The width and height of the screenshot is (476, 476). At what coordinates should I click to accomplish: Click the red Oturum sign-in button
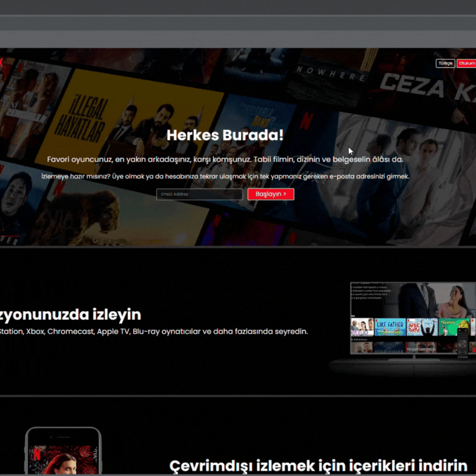point(467,63)
